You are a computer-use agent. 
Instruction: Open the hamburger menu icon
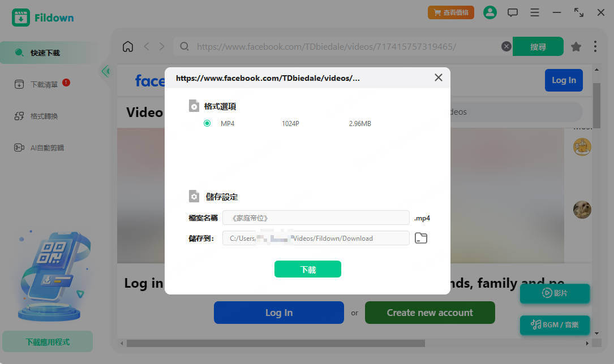535,12
